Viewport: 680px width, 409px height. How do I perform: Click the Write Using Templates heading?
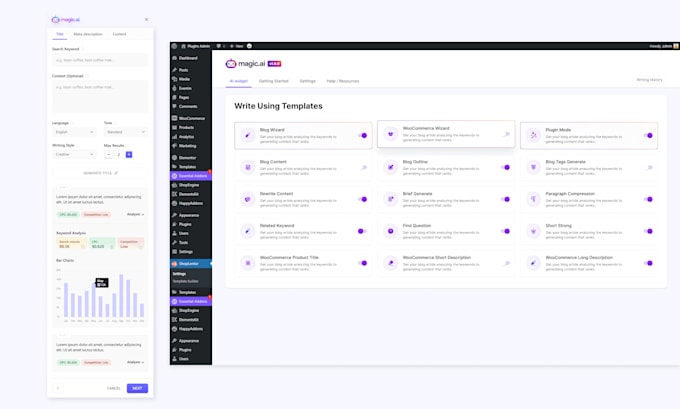tap(278, 106)
